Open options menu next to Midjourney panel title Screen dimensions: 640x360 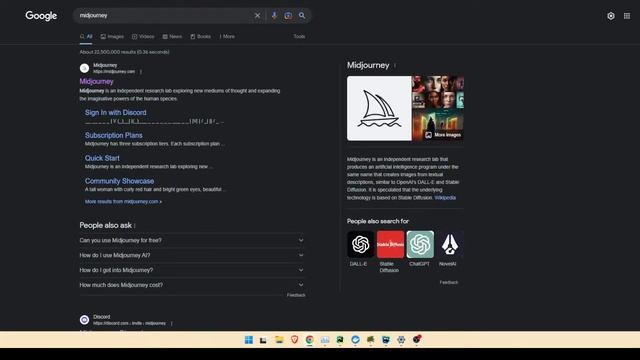tap(395, 65)
